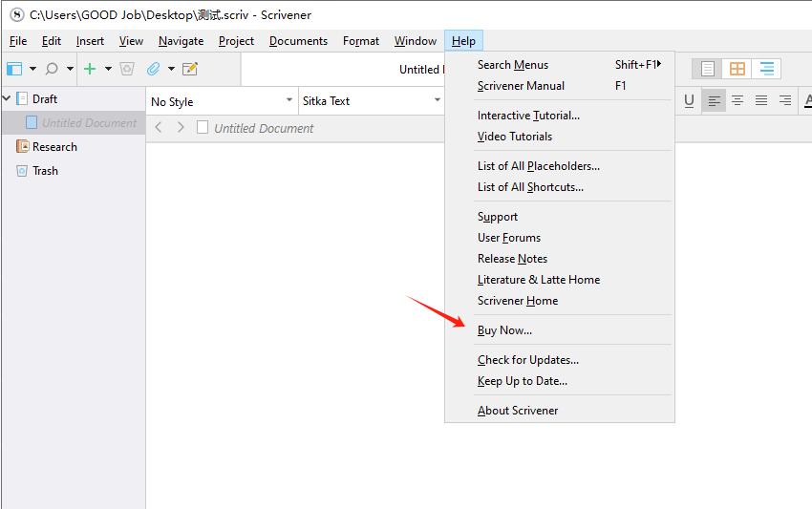Screen dimensions: 812x509
Task: Close the Help menu
Action: 463,41
